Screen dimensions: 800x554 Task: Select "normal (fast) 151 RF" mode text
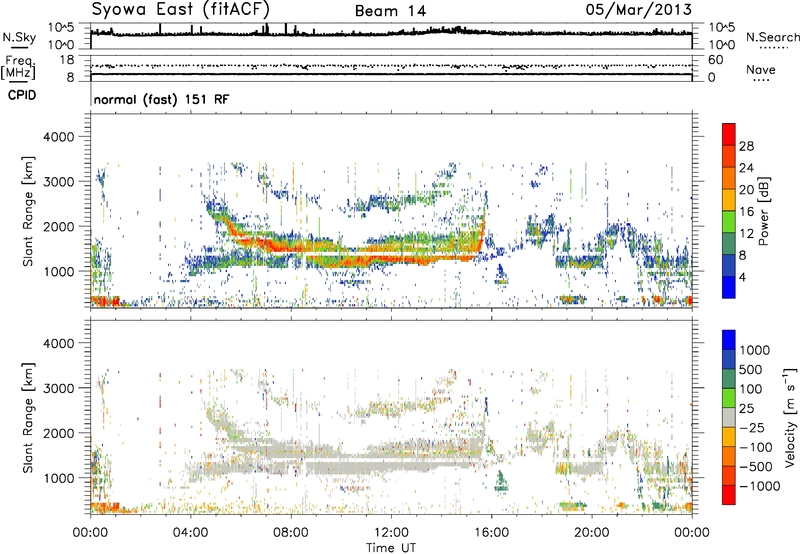161,99
